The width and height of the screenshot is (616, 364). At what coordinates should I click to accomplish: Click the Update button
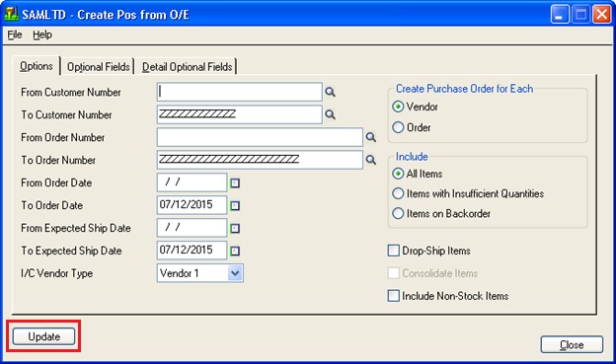point(43,336)
